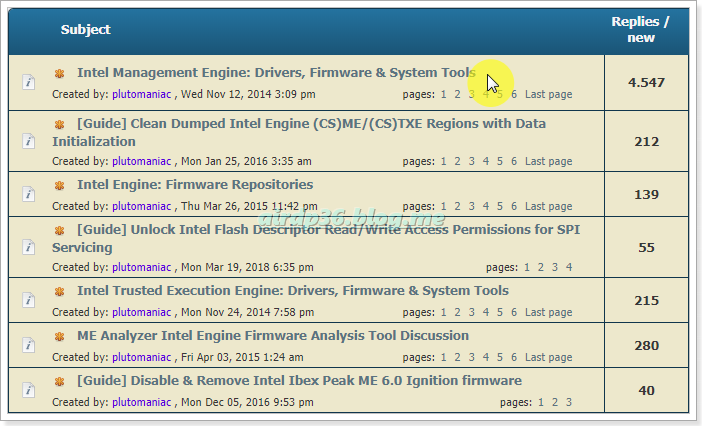Go to page 5 of ME Analyzer thread
The width and height of the screenshot is (702, 426).
(500, 357)
